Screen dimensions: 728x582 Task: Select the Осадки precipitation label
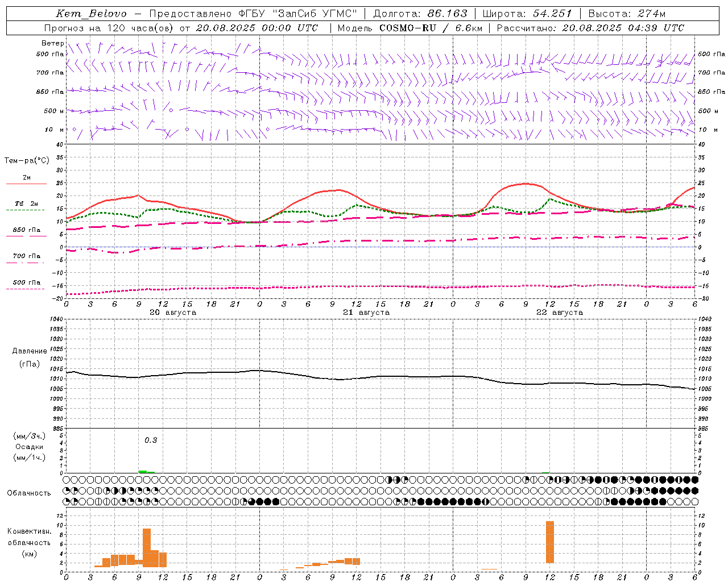[30, 447]
